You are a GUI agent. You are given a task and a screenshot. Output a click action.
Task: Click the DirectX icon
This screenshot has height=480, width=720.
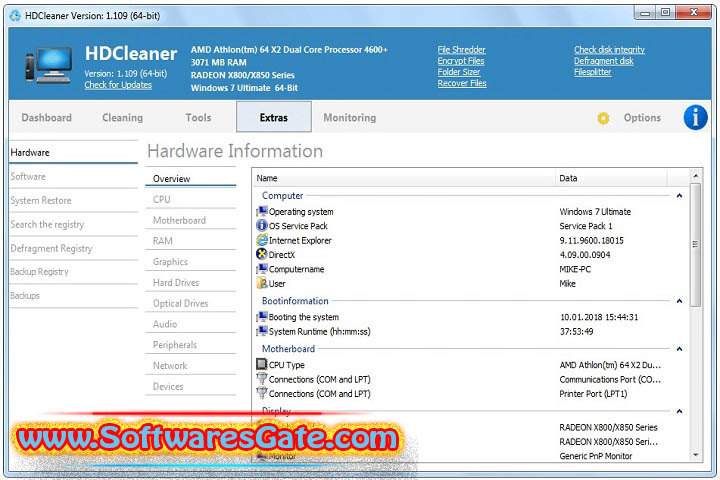262,254
